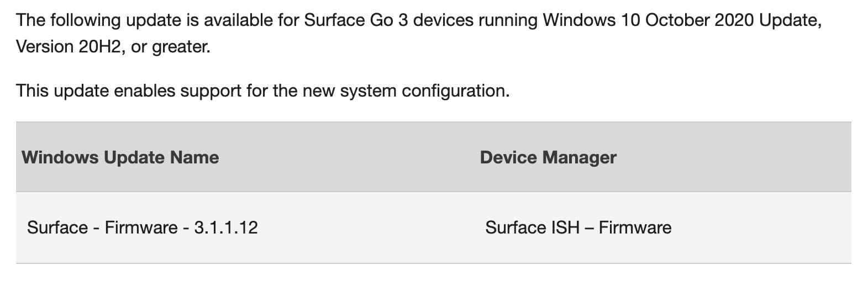Click the word available in first line
This screenshot has height=281, width=868.
click(227, 20)
